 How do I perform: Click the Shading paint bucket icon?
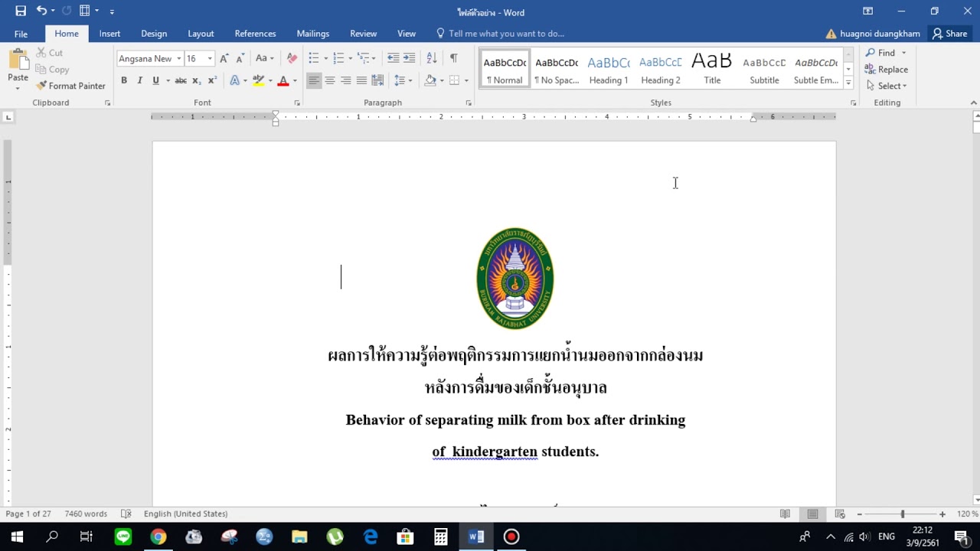pyautogui.click(x=430, y=80)
